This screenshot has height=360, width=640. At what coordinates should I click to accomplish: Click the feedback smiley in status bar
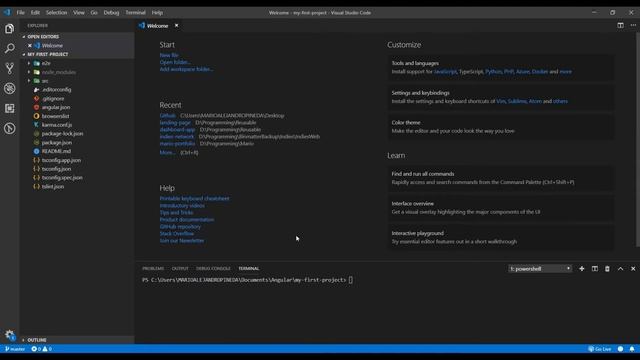pos(620,349)
